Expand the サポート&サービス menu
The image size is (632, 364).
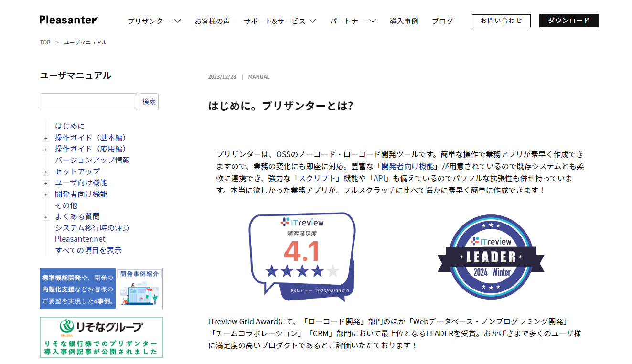[x=280, y=21]
